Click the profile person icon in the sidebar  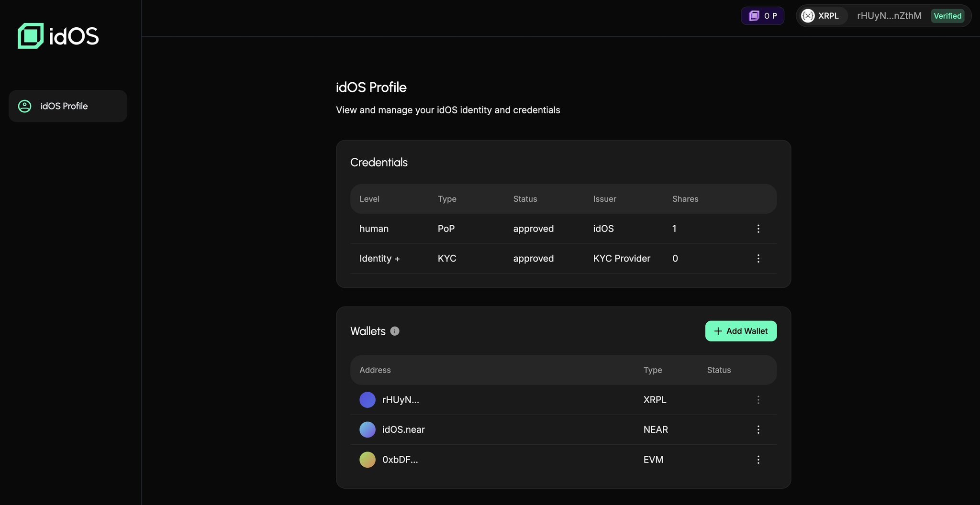(x=24, y=106)
